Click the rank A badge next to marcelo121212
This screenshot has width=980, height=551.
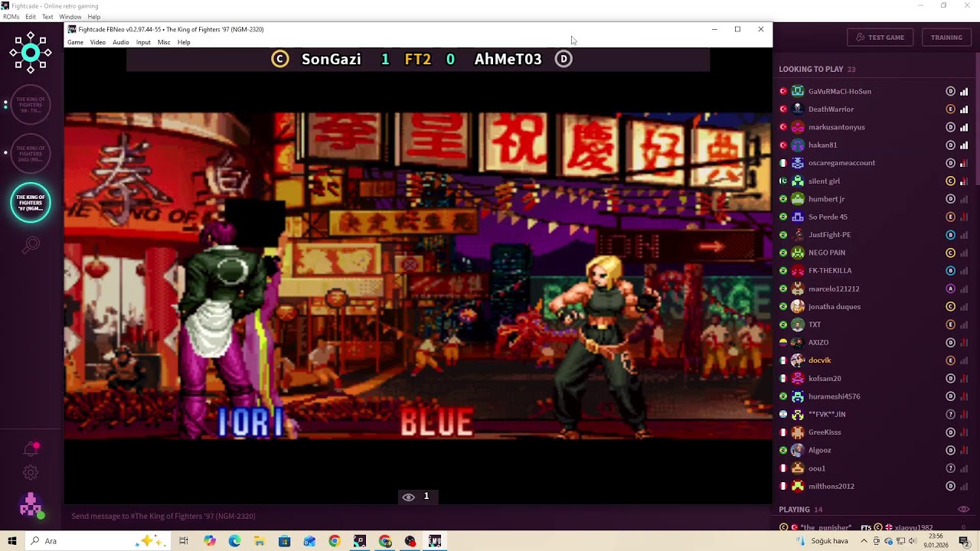pyautogui.click(x=950, y=289)
